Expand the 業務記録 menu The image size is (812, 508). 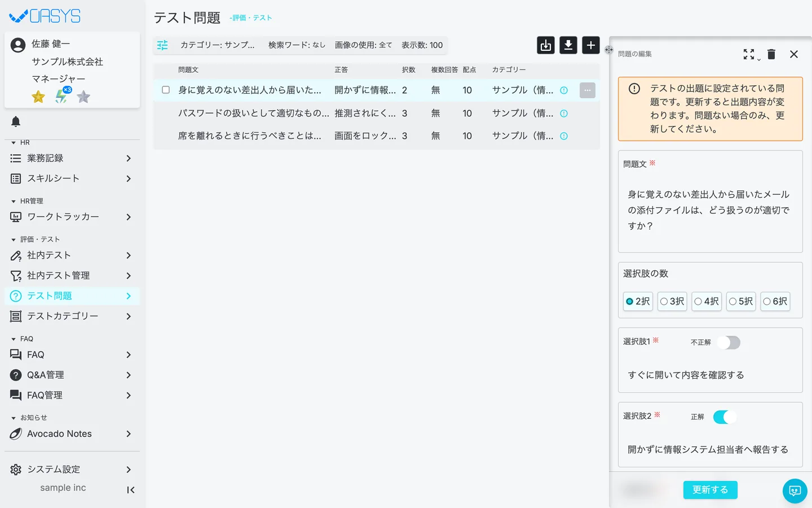point(72,158)
